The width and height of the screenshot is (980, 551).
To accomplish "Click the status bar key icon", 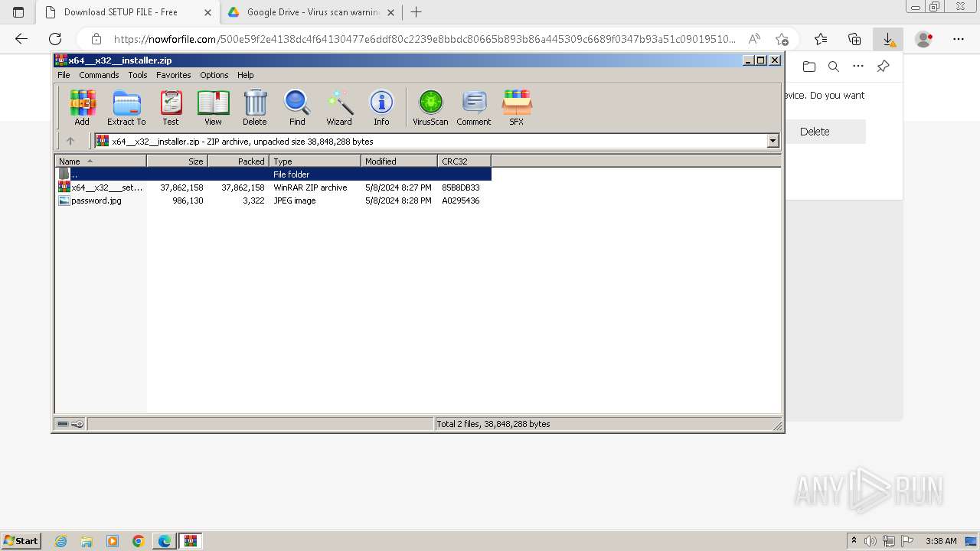I will [x=77, y=424].
